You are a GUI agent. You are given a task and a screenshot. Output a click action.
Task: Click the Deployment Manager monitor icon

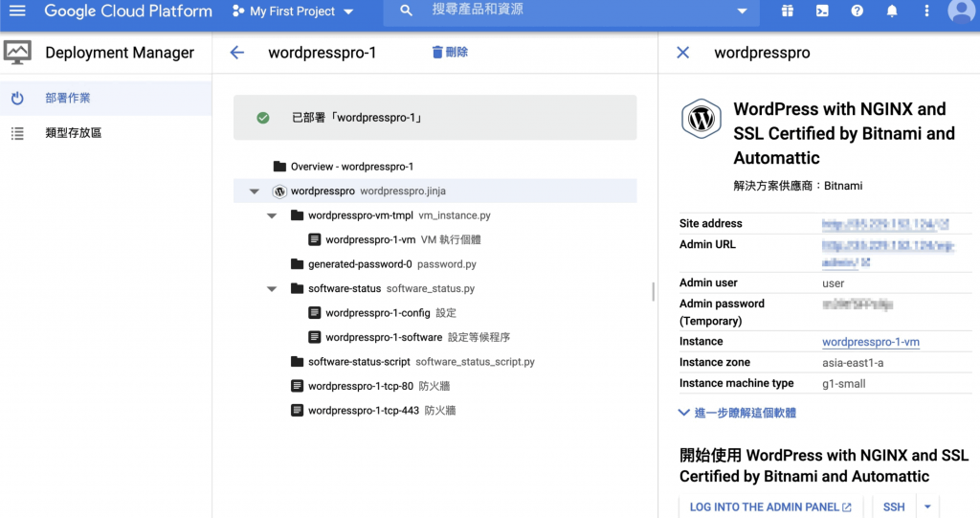click(x=17, y=53)
